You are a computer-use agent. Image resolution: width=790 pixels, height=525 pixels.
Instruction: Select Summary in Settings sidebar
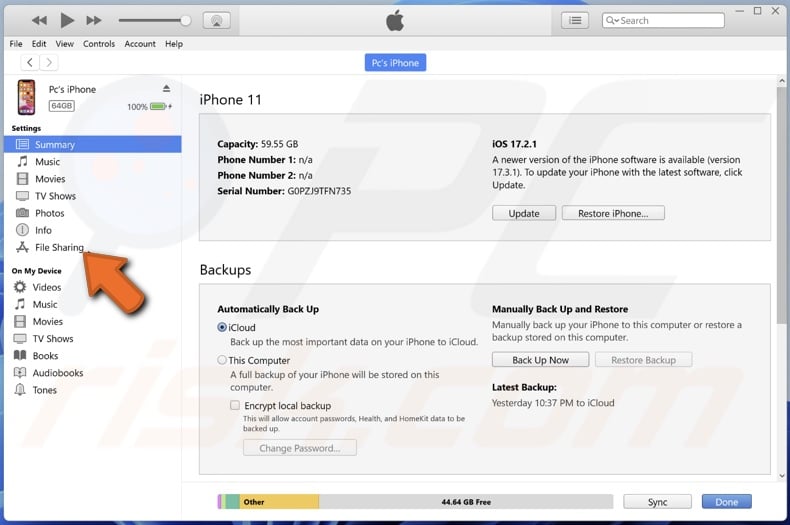pos(93,145)
